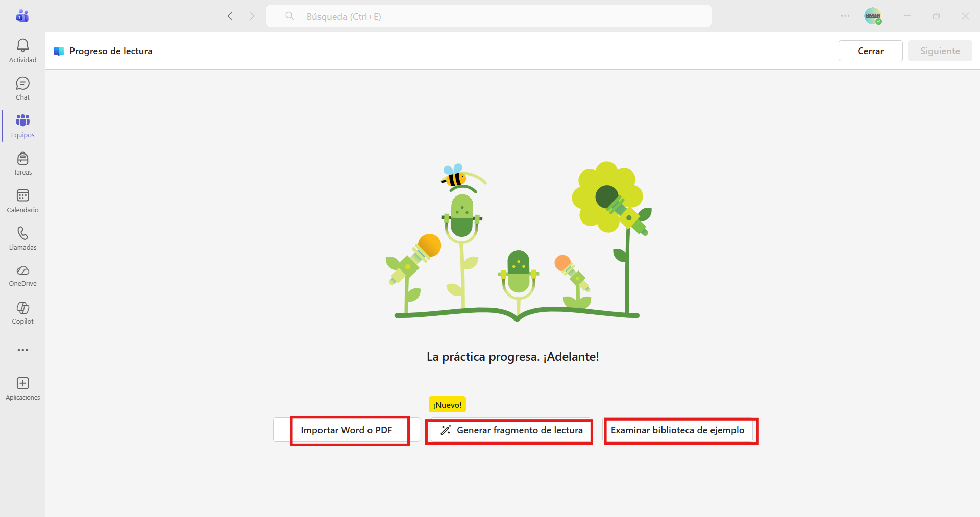Open settings and more ellipsis in title bar

(x=845, y=16)
